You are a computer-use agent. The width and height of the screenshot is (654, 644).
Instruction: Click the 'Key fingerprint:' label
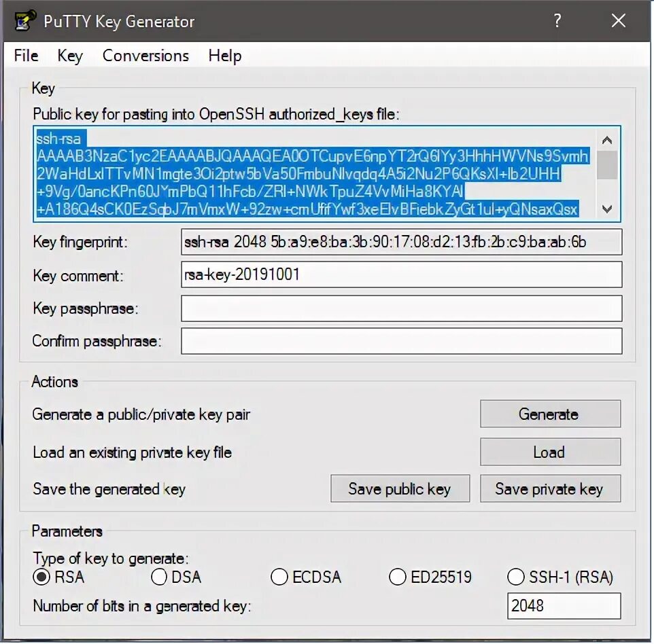point(80,242)
